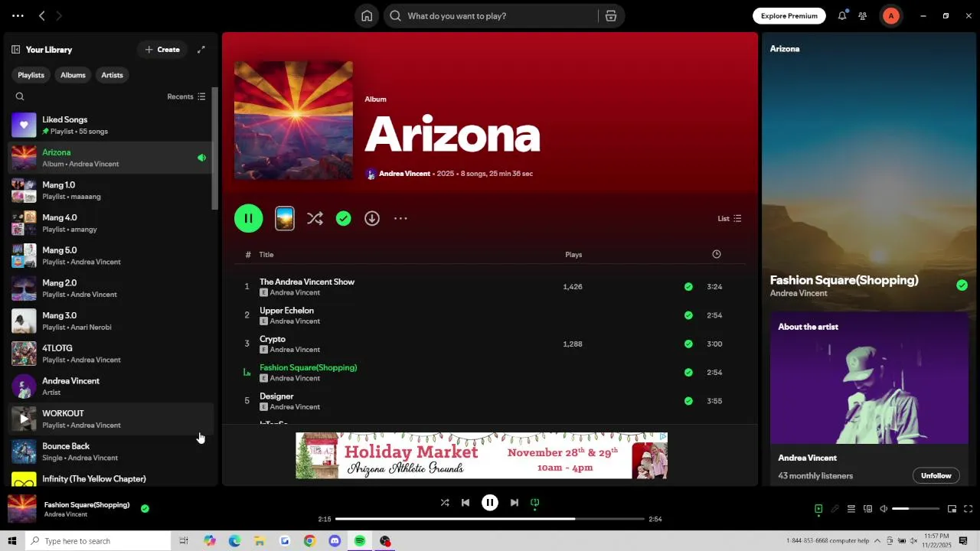This screenshot has width=980, height=551.
Task: Adjust the volume slider
Action: [916, 509]
